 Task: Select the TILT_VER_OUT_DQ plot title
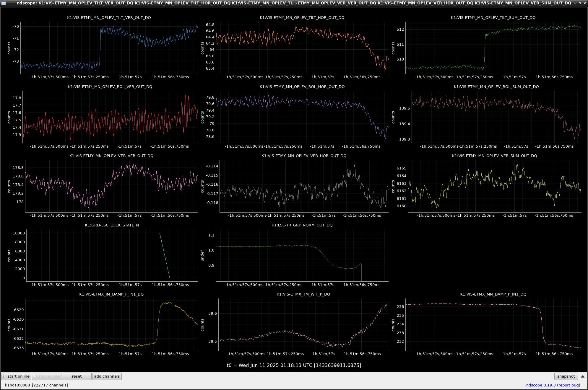tap(109, 18)
